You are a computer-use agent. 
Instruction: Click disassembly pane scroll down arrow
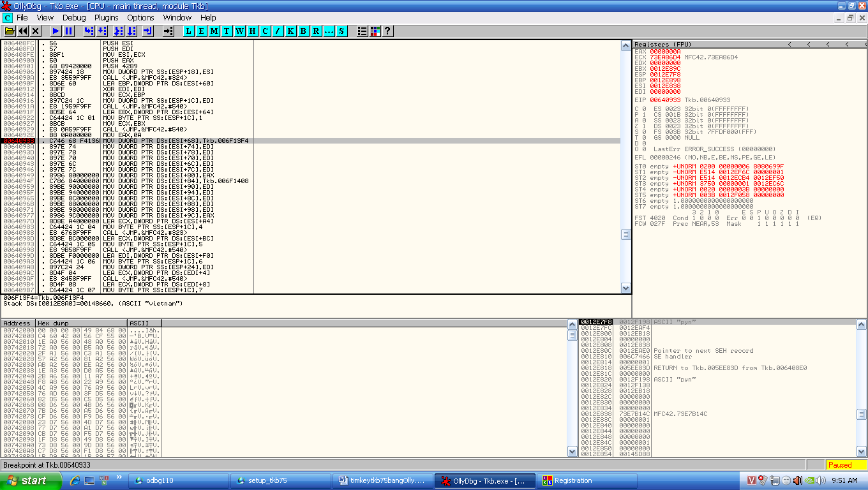coord(626,288)
